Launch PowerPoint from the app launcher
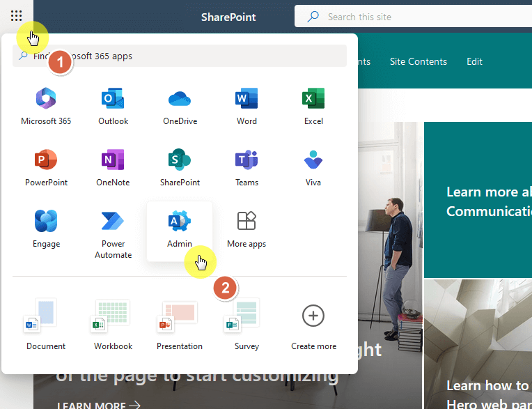The width and height of the screenshot is (532, 409). point(46,168)
